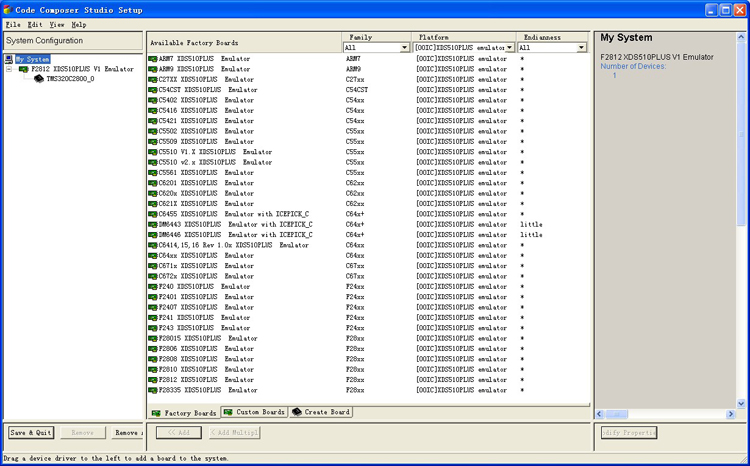Select F2808 XDS510PLUS Emulator row
The height and width of the screenshot is (466, 750).
click(368, 359)
